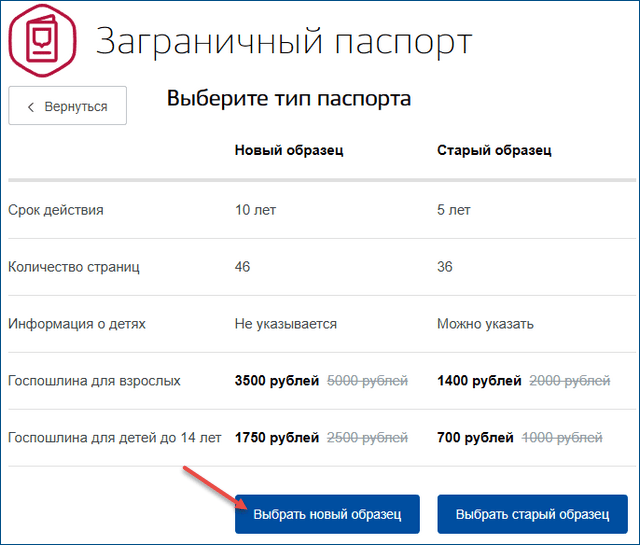Click the Информация о детях label
Image resolution: width=640 pixels, height=545 pixels.
coord(77,324)
